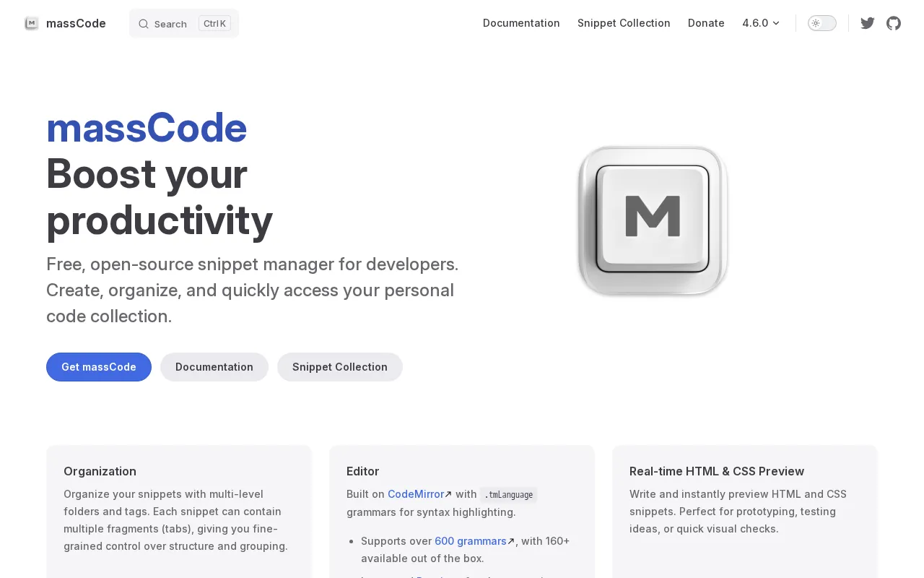Click the massCode site title text

pos(76,23)
